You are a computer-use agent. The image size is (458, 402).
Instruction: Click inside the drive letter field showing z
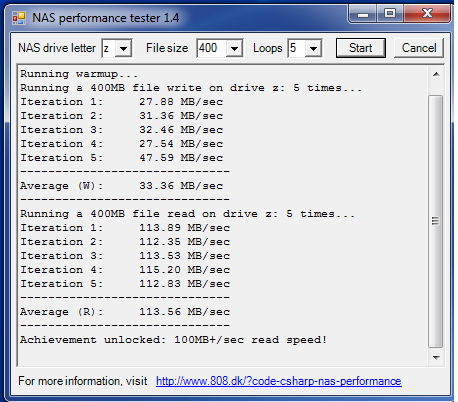[x=109, y=49]
